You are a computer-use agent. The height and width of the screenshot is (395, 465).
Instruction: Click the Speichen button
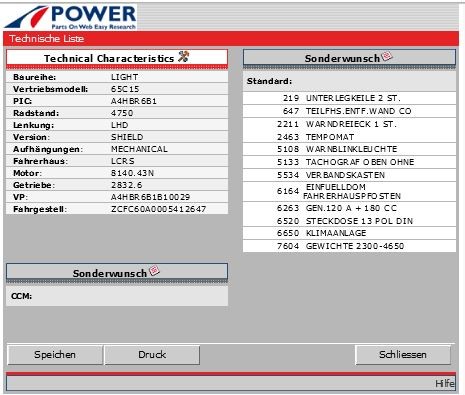click(55, 355)
